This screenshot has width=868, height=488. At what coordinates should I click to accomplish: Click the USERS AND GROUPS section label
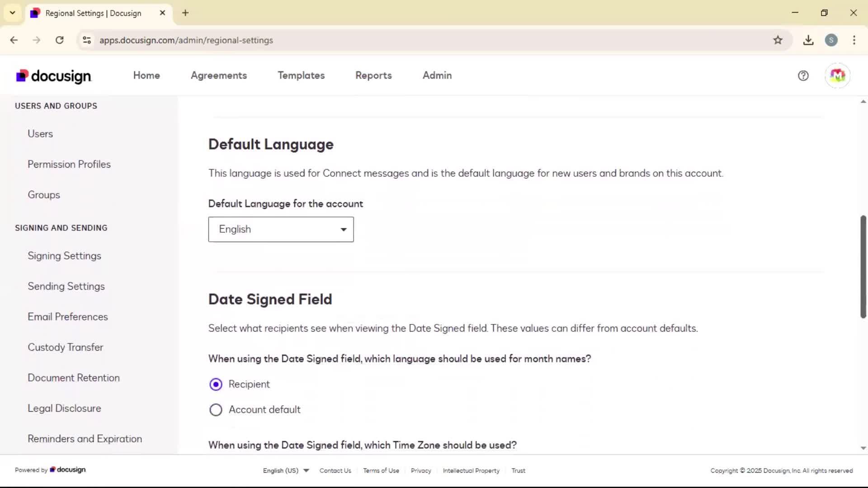56,106
